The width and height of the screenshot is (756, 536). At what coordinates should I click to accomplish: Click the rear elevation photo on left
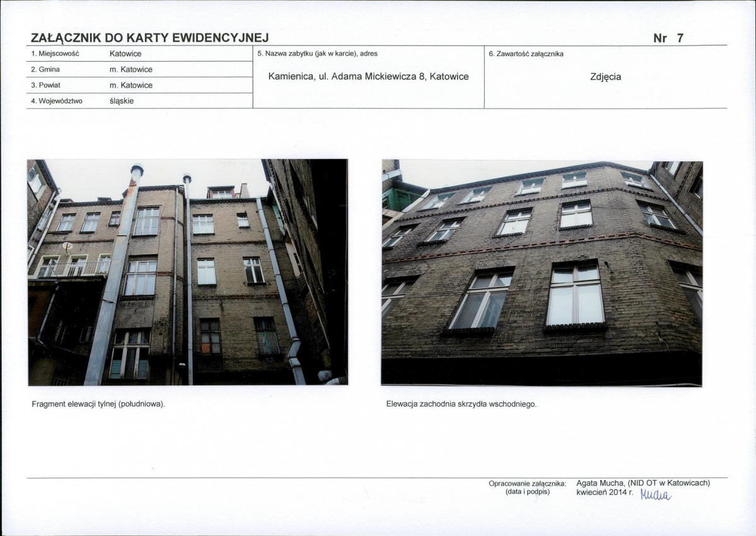point(188,272)
